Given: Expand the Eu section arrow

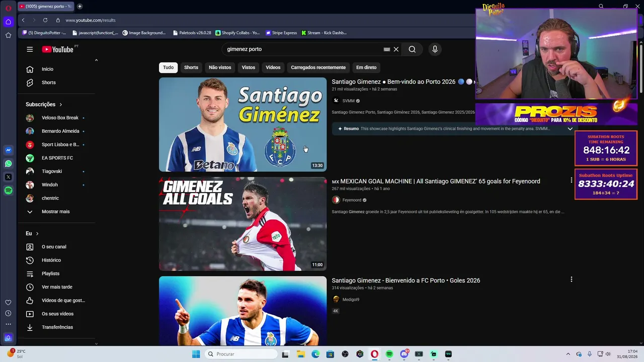Looking at the screenshot, I should [x=37, y=234].
